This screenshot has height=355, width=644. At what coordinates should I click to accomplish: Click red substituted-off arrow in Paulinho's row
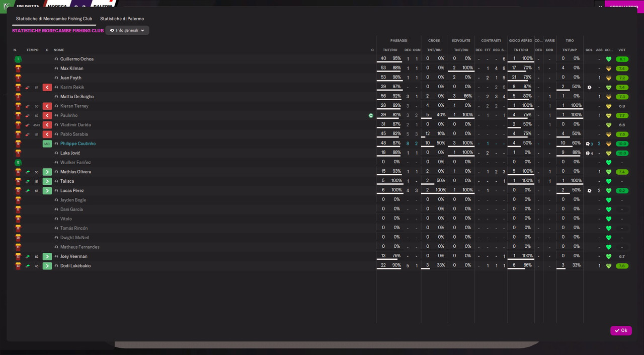pos(47,116)
